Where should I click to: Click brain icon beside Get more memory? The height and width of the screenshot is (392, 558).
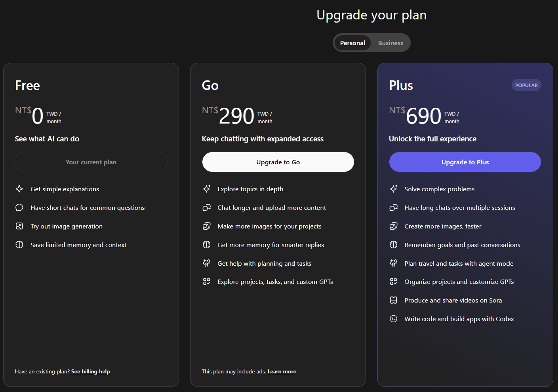tap(206, 245)
